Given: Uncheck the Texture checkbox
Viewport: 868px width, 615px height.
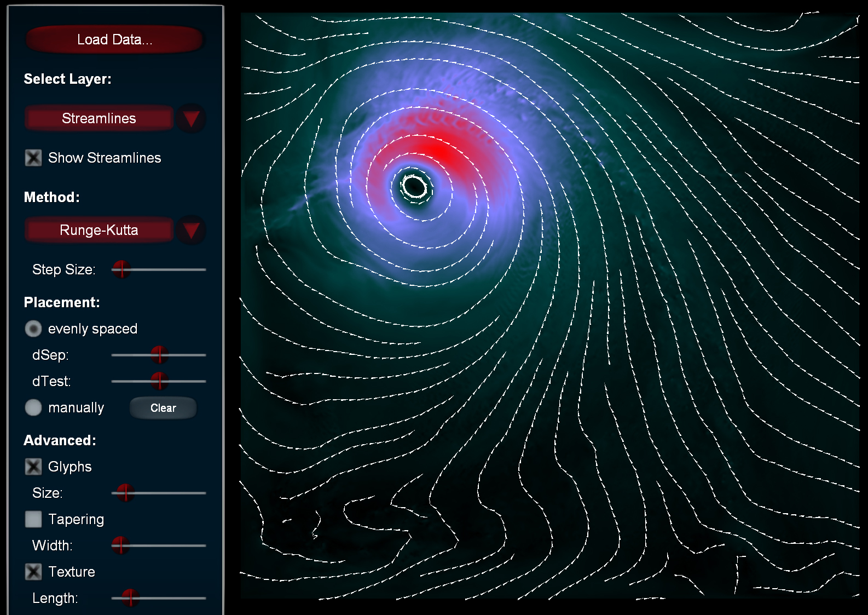Looking at the screenshot, I should point(33,572).
